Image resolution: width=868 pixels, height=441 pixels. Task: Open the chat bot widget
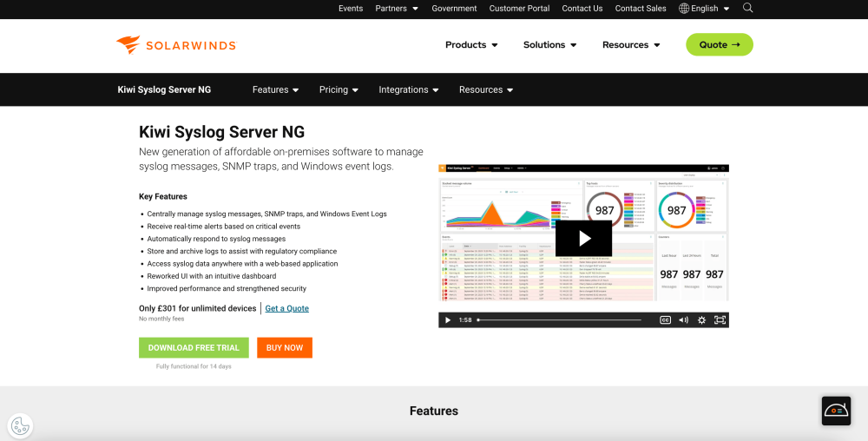click(x=836, y=411)
